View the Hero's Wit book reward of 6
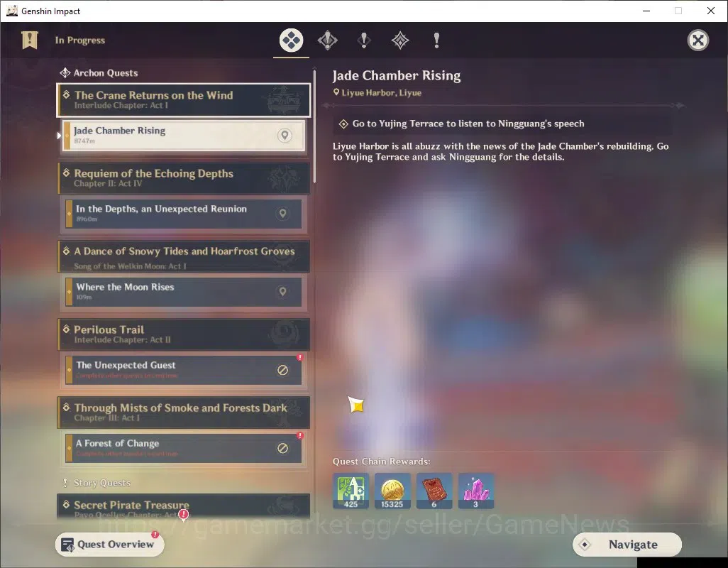The image size is (728, 568). pos(434,491)
